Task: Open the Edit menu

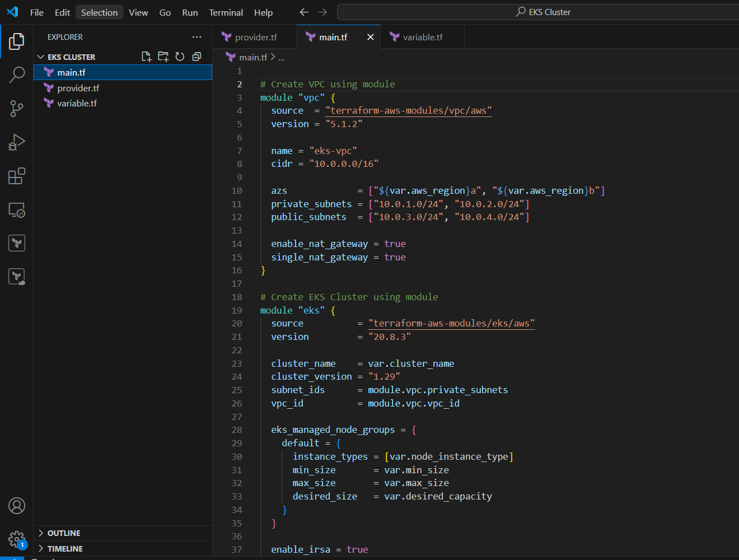Action: pyautogui.click(x=62, y=12)
